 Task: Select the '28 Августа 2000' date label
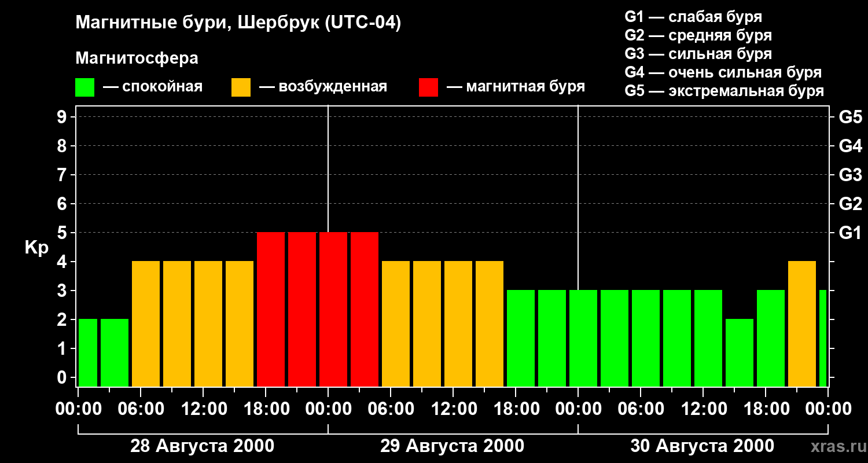click(x=203, y=446)
